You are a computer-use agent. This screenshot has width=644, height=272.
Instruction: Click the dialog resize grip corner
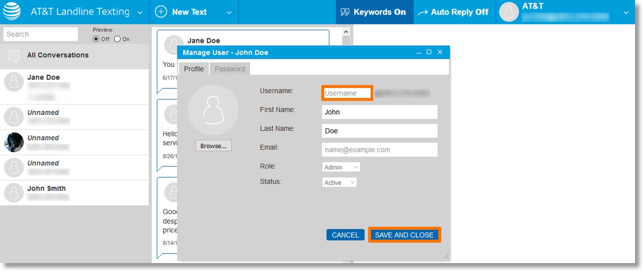point(446,256)
